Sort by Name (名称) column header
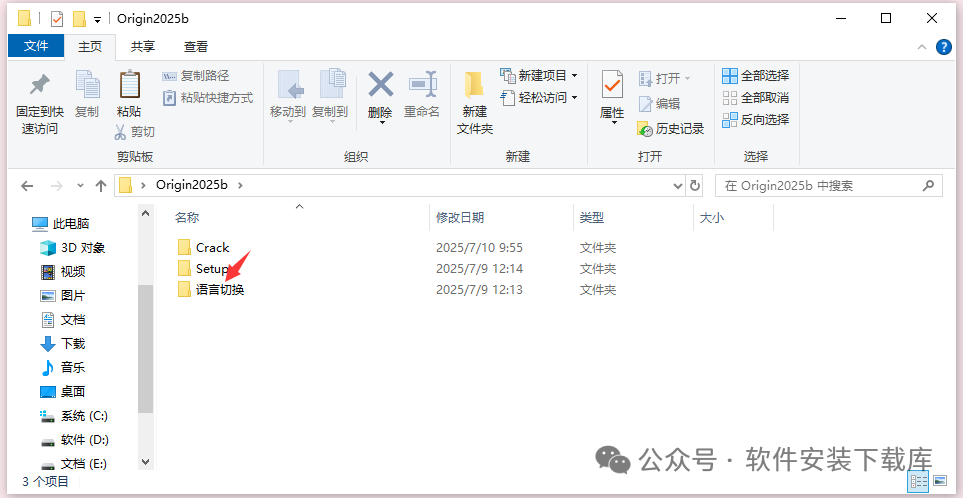Image resolution: width=963 pixels, height=498 pixels. tap(187, 217)
